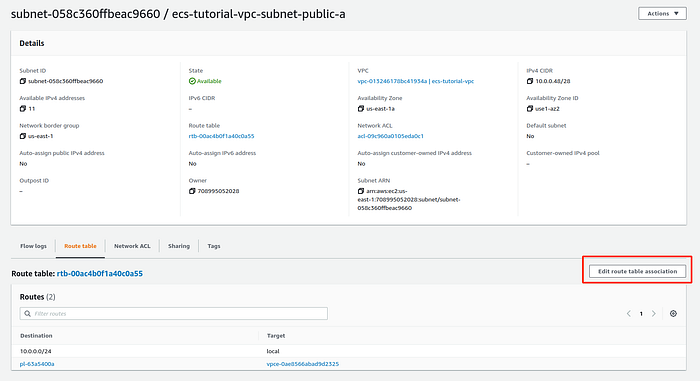Copy the Subnet ID value
Image resolution: width=700 pixels, height=381 pixels.
[x=23, y=81]
